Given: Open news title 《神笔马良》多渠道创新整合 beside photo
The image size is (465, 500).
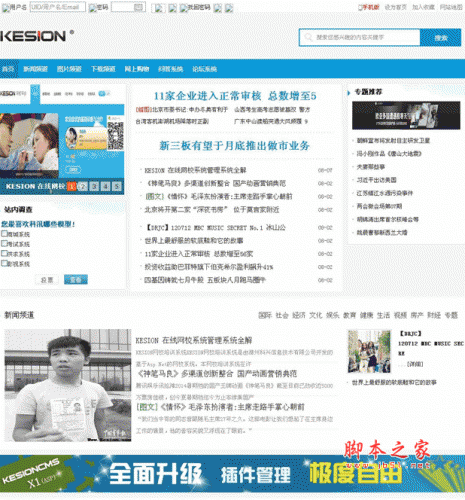Looking at the screenshot, I should (217, 374).
